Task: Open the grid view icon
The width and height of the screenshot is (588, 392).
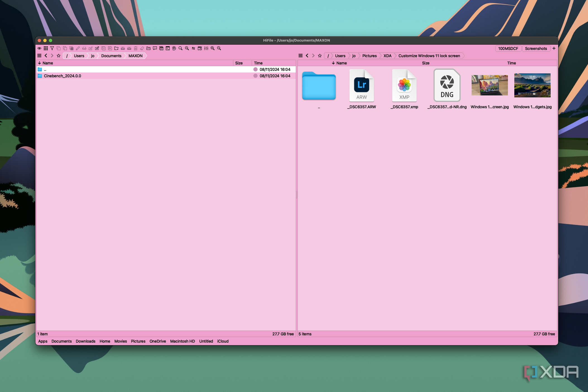Action: point(45,48)
